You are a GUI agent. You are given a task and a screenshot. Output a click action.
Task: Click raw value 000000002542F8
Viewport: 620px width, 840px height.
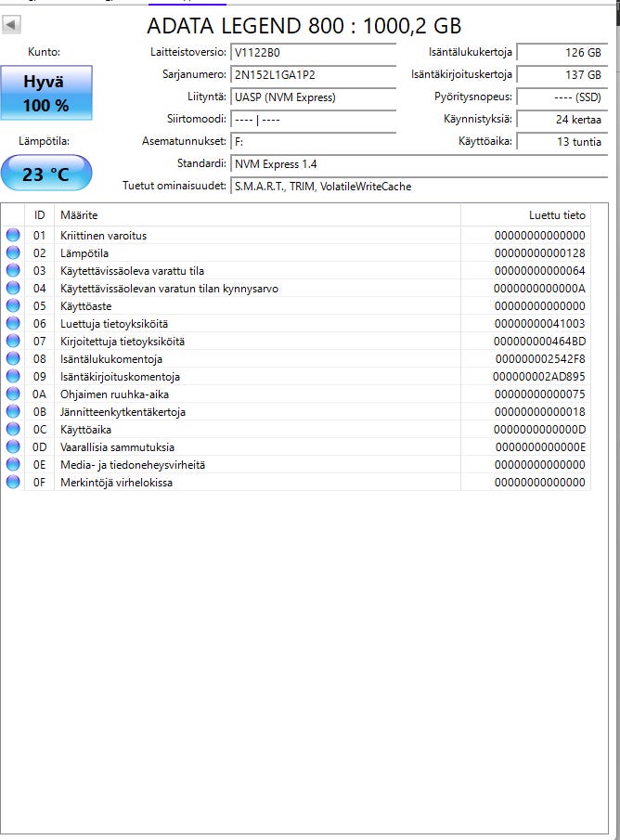pos(540,359)
